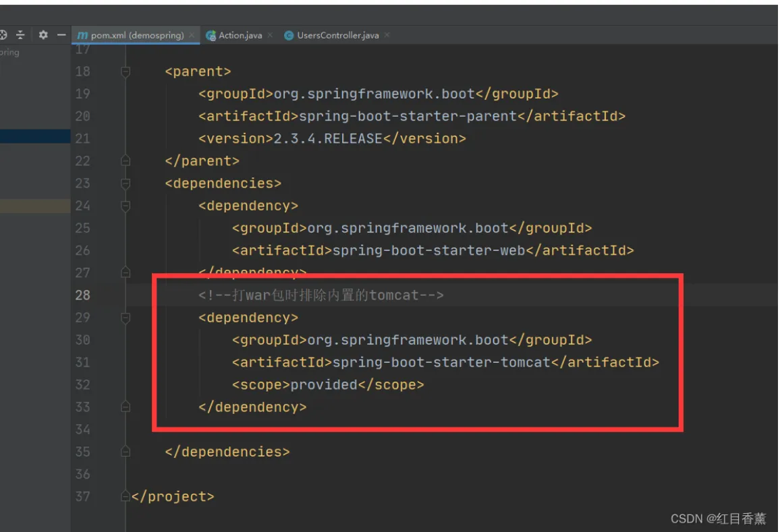Click the fold end marker on line 27
Image resolution: width=780 pixels, height=532 pixels.
(126, 272)
